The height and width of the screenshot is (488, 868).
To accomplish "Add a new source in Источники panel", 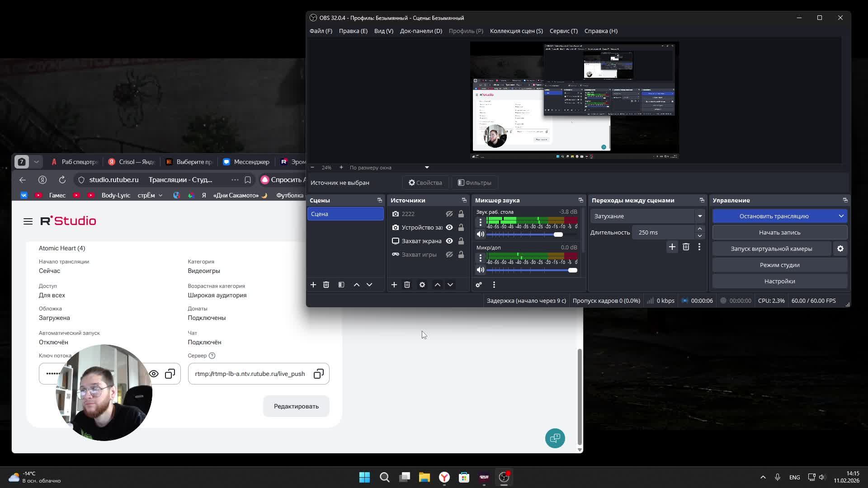I will [x=394, y=285].
